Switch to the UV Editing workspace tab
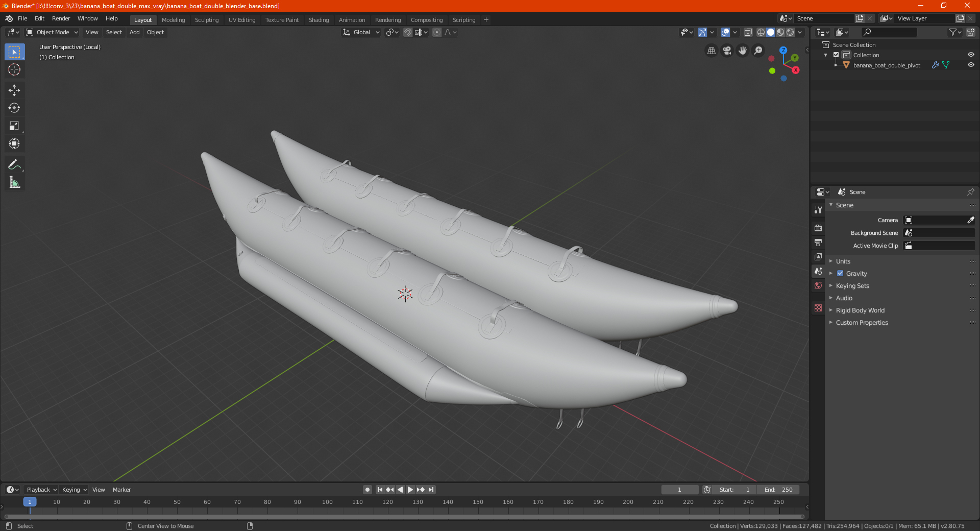The image size is (980, 531). [x=242, y=20]
